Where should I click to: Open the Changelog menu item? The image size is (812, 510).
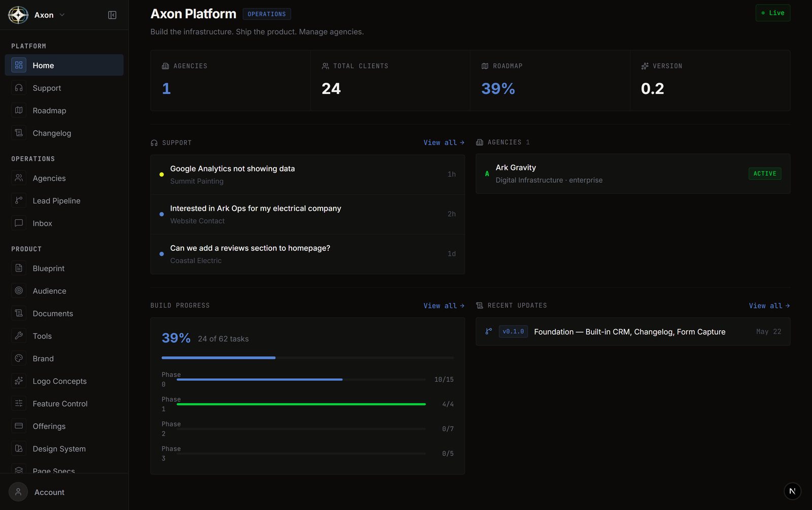[x=64, y=133]
